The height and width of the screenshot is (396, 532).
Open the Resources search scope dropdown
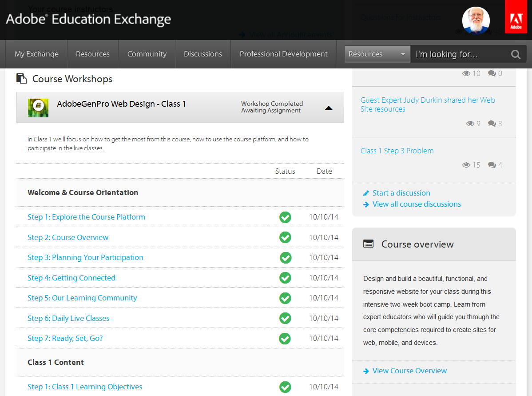tap(377, 54)
